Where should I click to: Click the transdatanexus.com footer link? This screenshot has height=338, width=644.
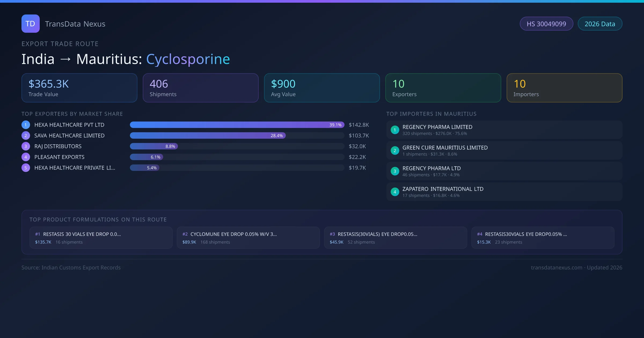[x=556, y=267]
